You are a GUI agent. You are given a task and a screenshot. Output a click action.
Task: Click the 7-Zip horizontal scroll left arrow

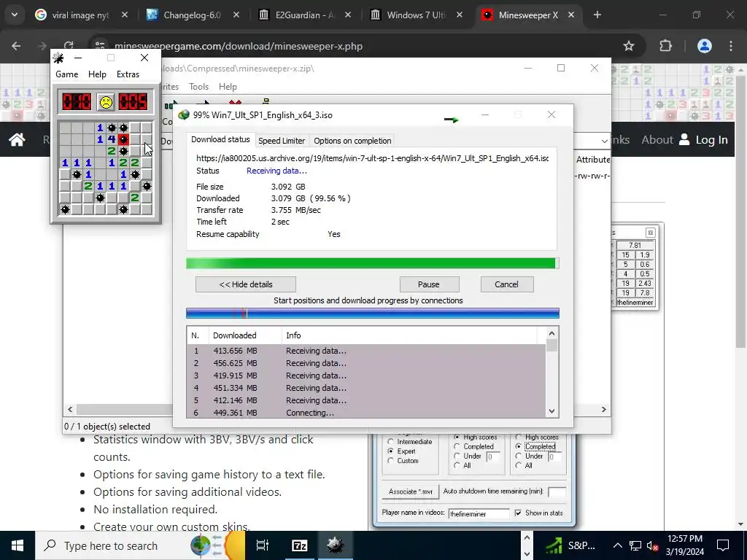pyautogui.click(x=70, y=409)
